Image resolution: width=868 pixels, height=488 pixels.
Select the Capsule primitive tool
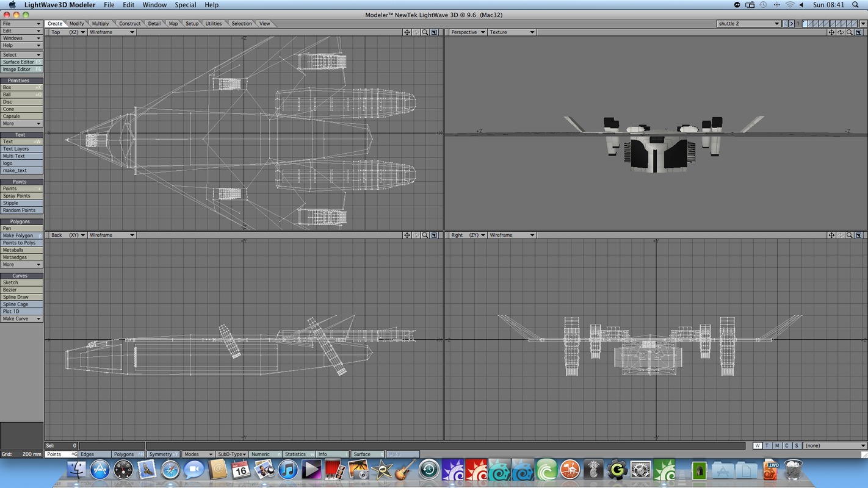(21, 117)
